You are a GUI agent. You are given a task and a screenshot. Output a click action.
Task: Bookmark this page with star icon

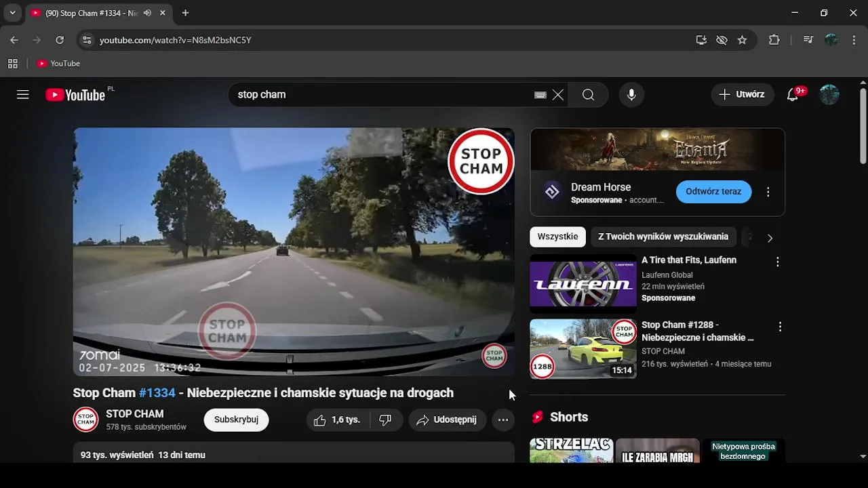[743, 40]
